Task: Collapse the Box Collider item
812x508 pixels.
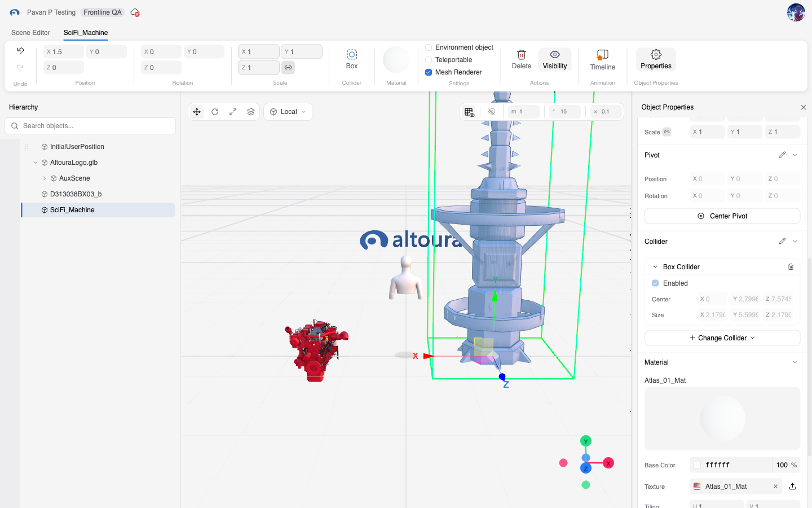Action: pyautogui.click(x=655, y=267)
